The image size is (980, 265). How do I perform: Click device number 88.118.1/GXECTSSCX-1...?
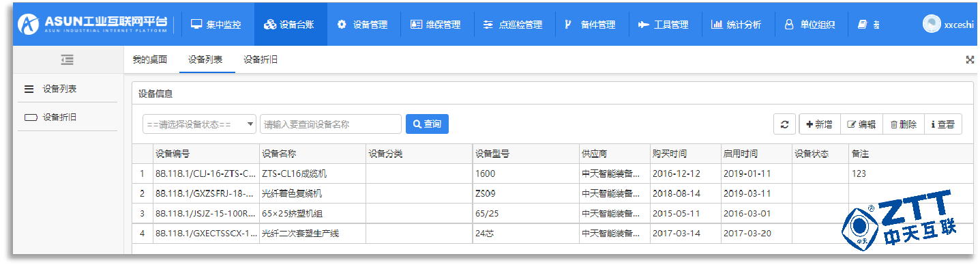pyautogui.click(x=205, y=234)
